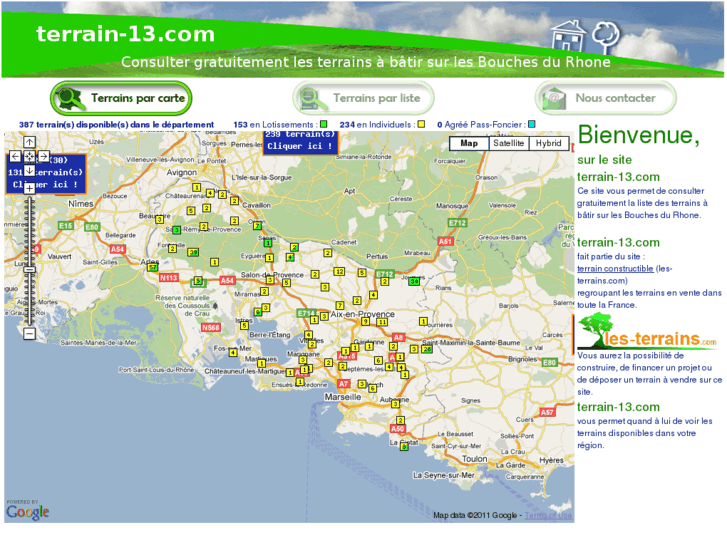Click the terrain-13.com header title
The width and height of the screenshot is (727, 545).
point(126,34)
